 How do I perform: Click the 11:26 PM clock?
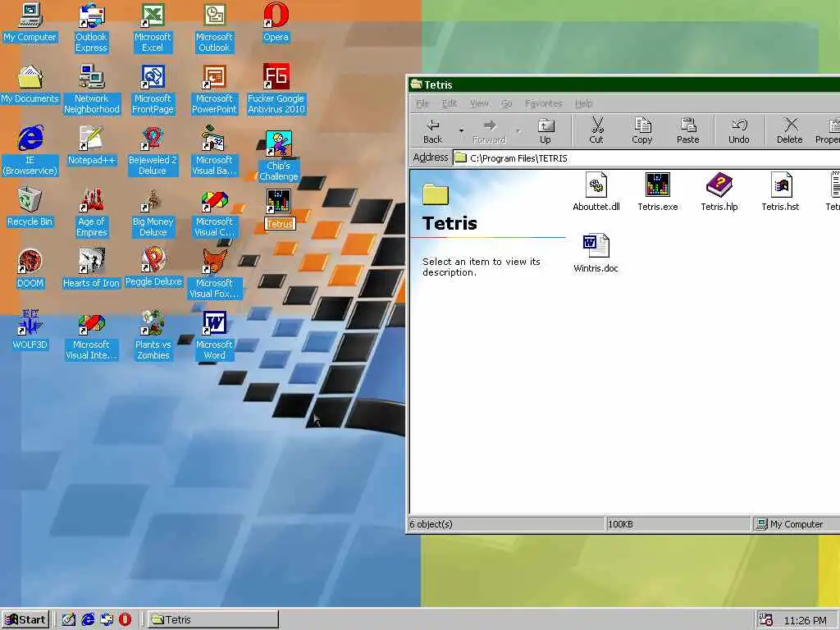805,620
